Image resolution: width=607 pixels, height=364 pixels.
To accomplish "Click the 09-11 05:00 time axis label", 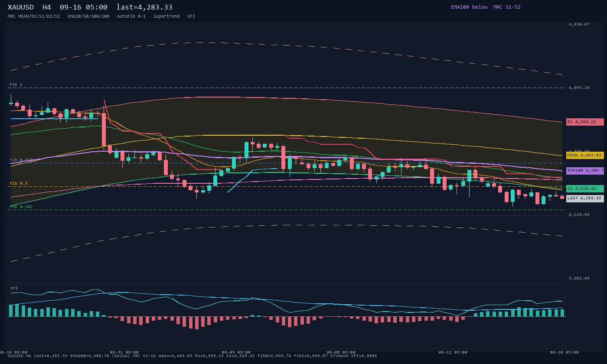I will click(x=453, y=353).
